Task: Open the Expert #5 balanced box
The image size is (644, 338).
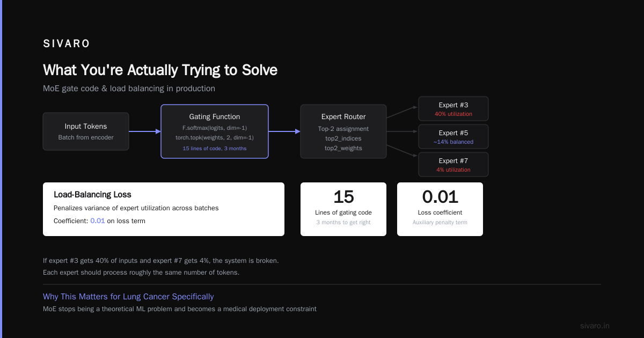Action: pyautogui.click(x=453, y=137)
